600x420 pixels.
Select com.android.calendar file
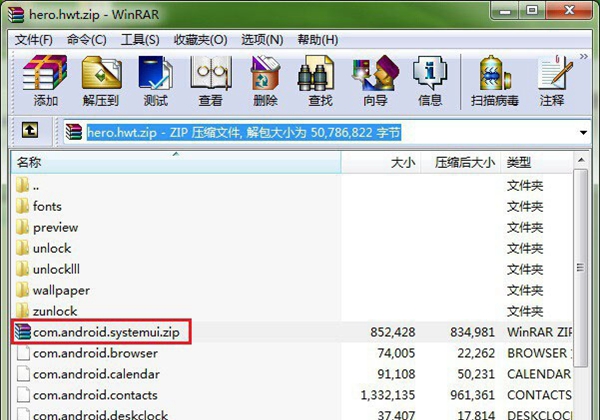click(292, 374)
